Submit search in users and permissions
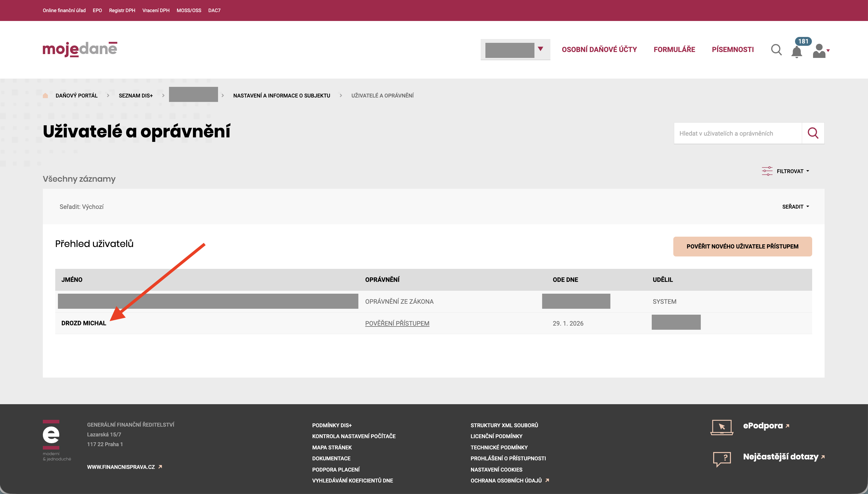 click(813, 133)
